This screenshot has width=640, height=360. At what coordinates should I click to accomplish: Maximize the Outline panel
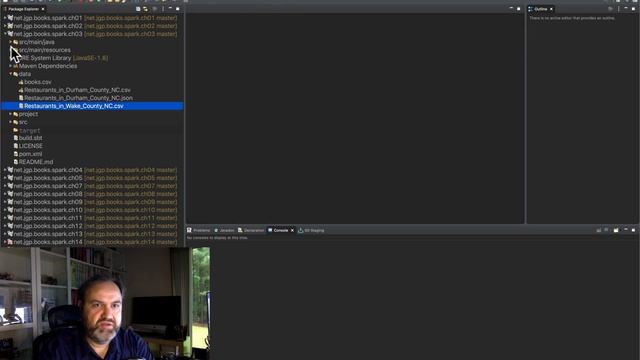pos(633,9)
